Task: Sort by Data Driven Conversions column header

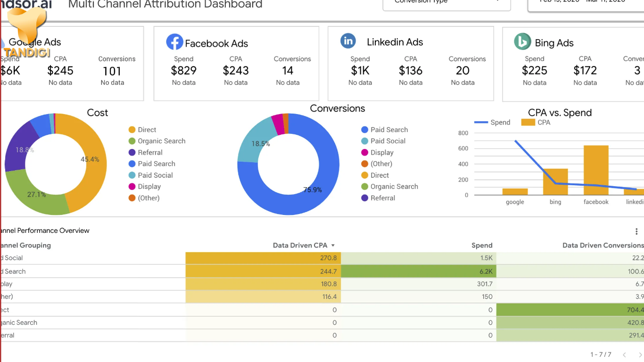Action: [x=603, y=246]
